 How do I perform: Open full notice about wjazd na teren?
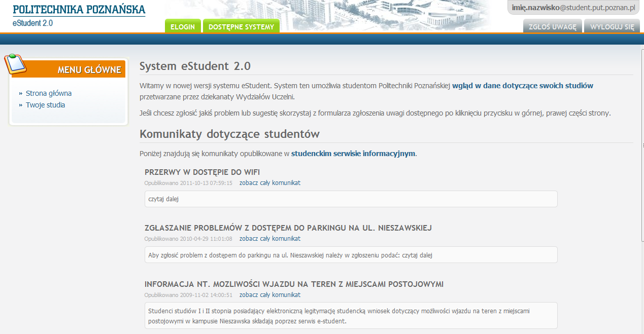pos(270,294)
